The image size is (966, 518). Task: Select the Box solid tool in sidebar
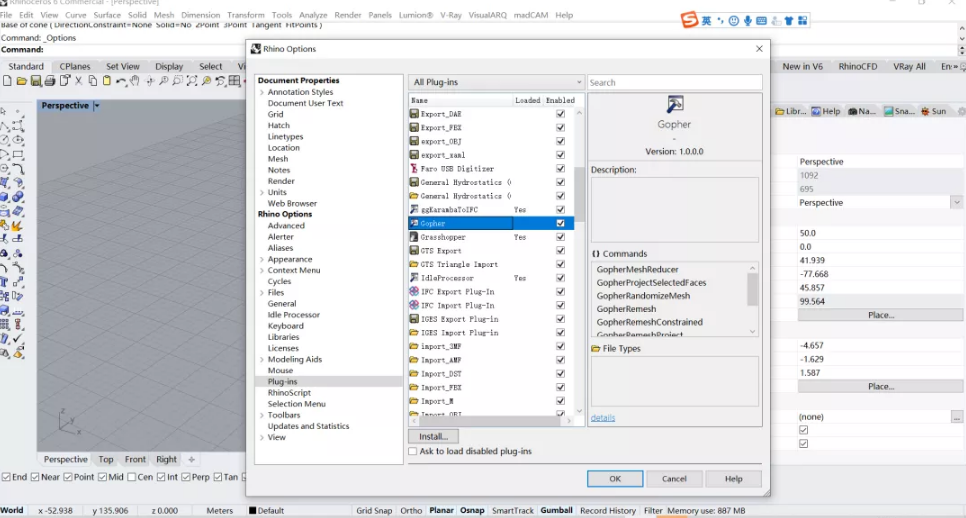pos(5,196)
